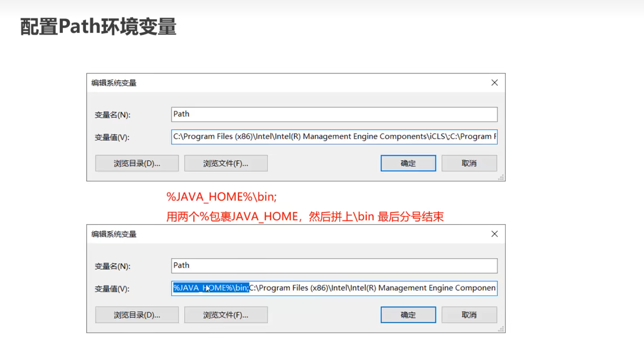Cancel with 取消 in the lower dialog
The image size is (644, 340).
469,315
